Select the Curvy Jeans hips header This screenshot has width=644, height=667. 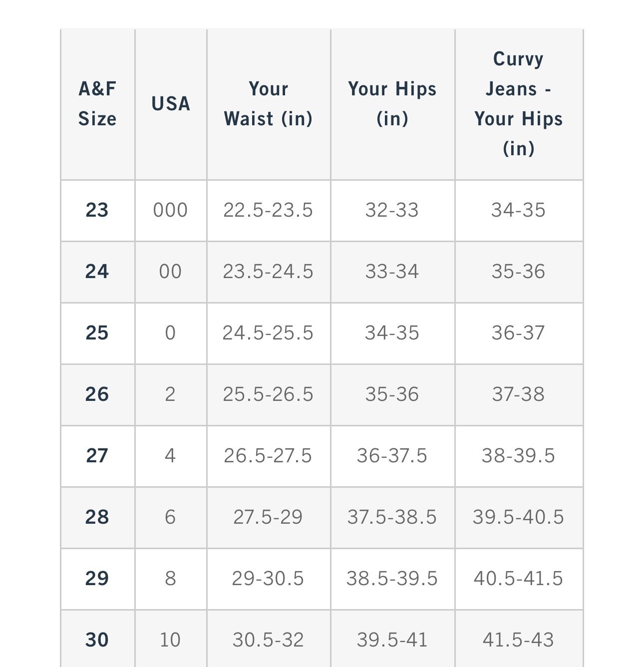(x=519, y=104)
